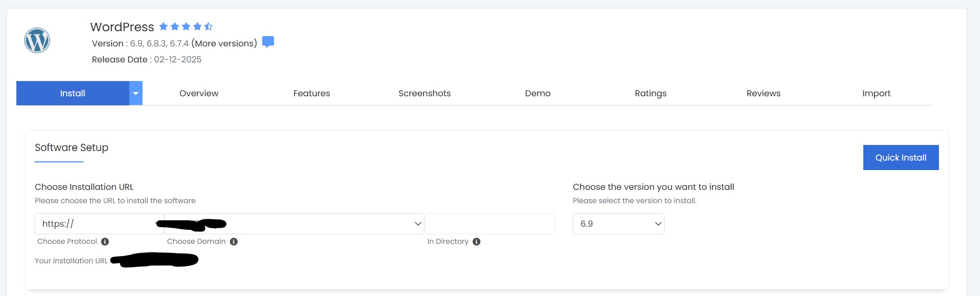
Task: Click the Quick Install button
Action: click(901, 158)
